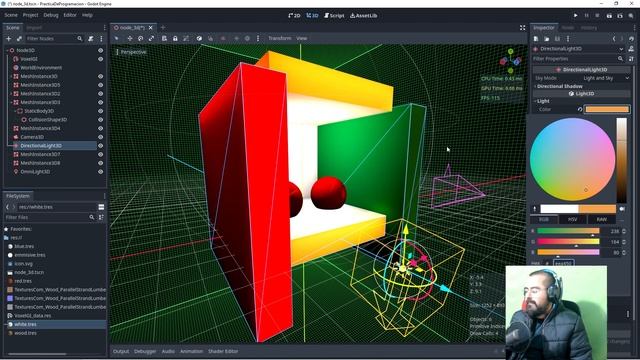Image resolution: width=640 pixels, height=360 pixels.
Task: Click the distraction-free mode expand icon
Action: click(522, 28)
